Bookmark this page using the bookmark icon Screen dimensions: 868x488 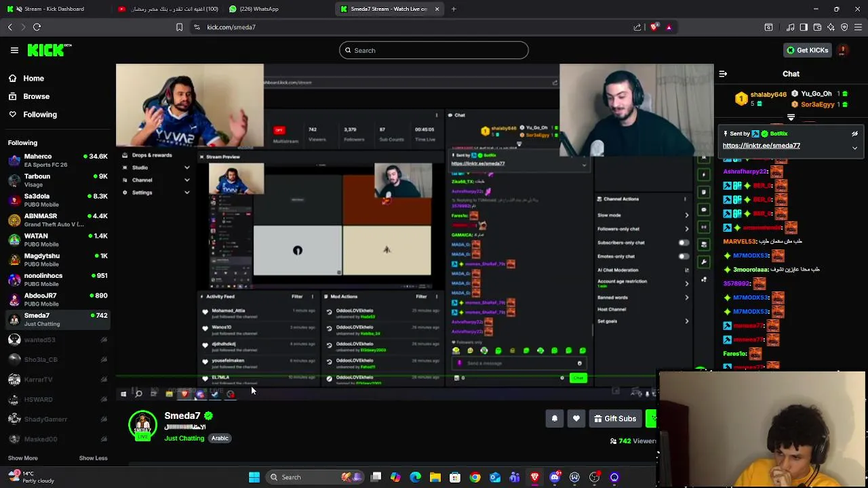click(x=179, y=27)
